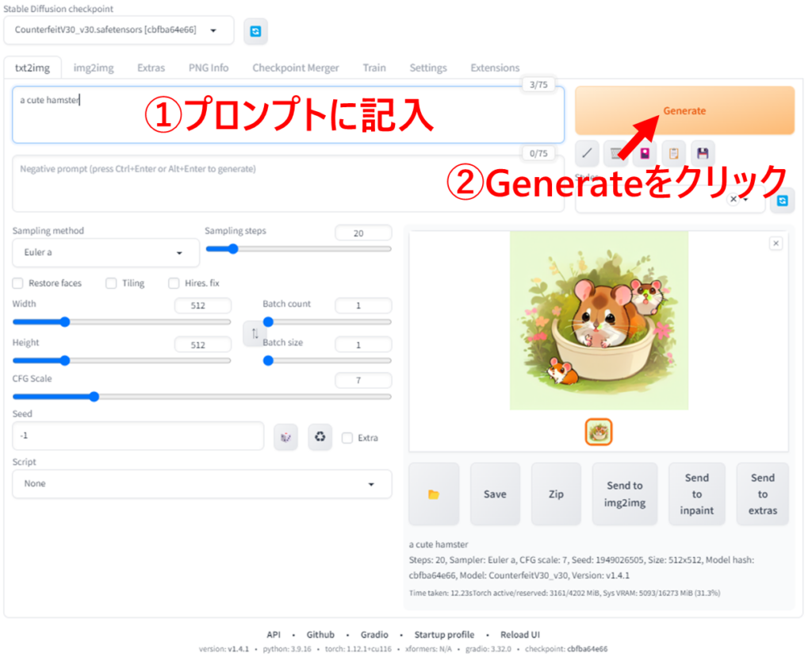The height and width of the screenshot is (661, 812).
Task: Expand the Sampling method dropdown
Action: point(105,252)
